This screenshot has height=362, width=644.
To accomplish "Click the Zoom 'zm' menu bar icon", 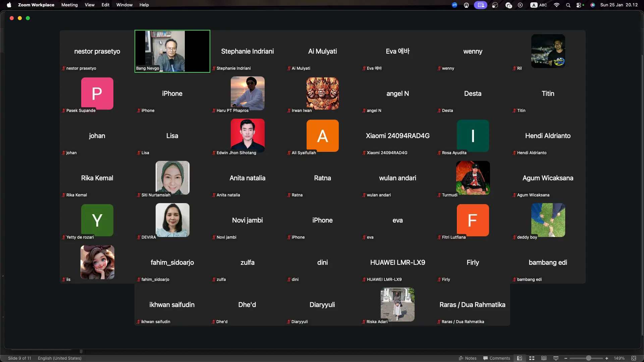I will click(454, 5).
